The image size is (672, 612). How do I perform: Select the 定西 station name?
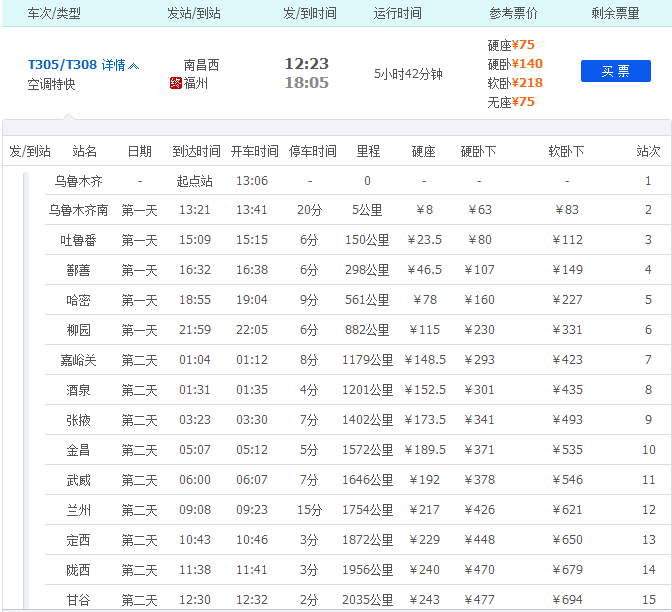pos(78,540)
